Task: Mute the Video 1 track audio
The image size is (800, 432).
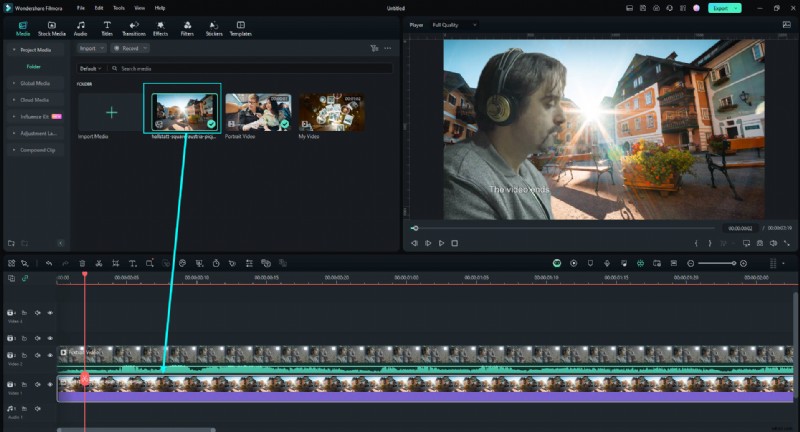Action: pyautogui.click(x=37, y=383)
